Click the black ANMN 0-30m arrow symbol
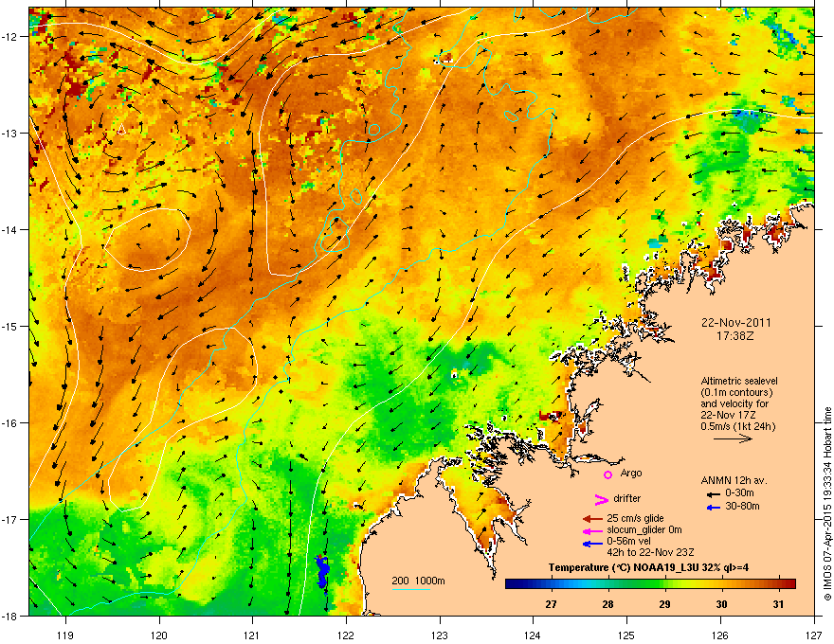834x644 pixels. pyautogui.click(x=714, y=494)
